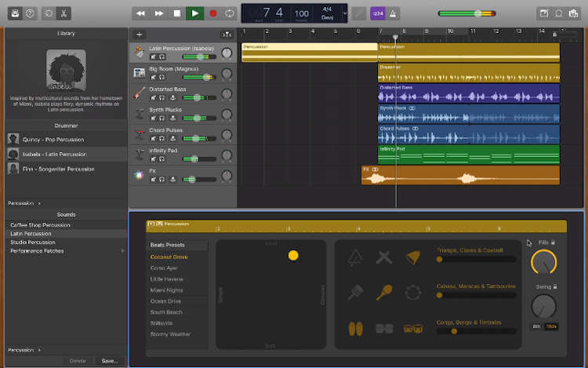Screen dimensions: 588x368
Task: Toggle the Metronome button
Action: tap(393, 13)
